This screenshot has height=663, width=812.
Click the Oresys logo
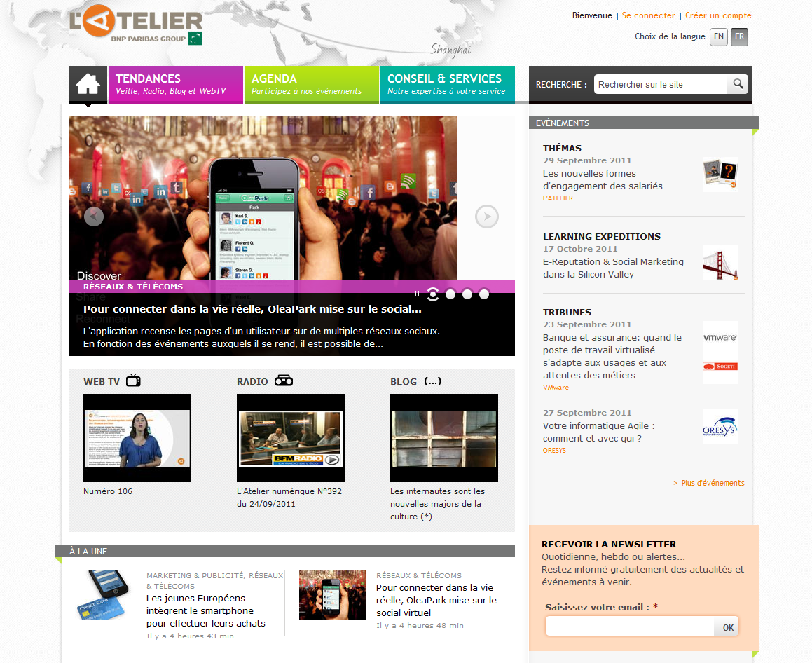coord(720,427)
